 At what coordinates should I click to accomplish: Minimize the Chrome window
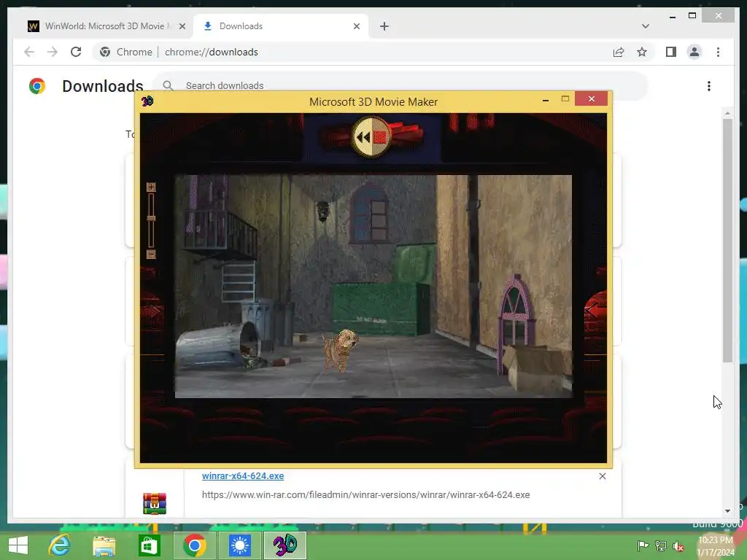pos(672,17)
